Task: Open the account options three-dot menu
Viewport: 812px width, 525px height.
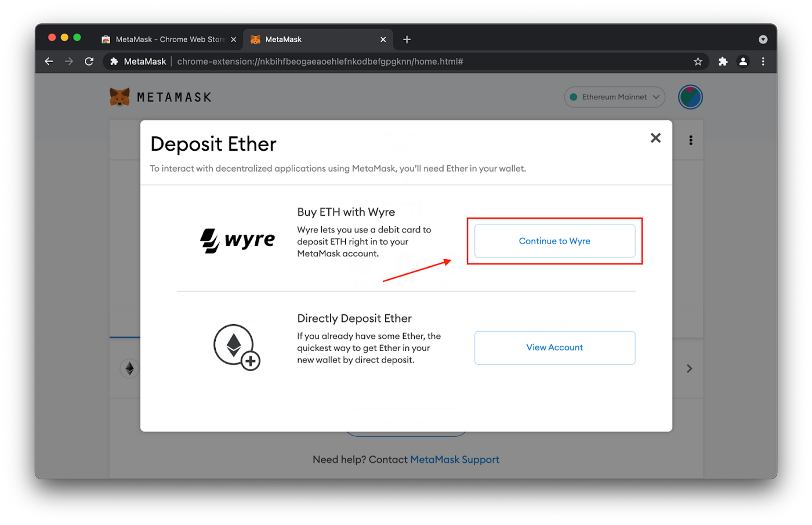Action: 690,140
